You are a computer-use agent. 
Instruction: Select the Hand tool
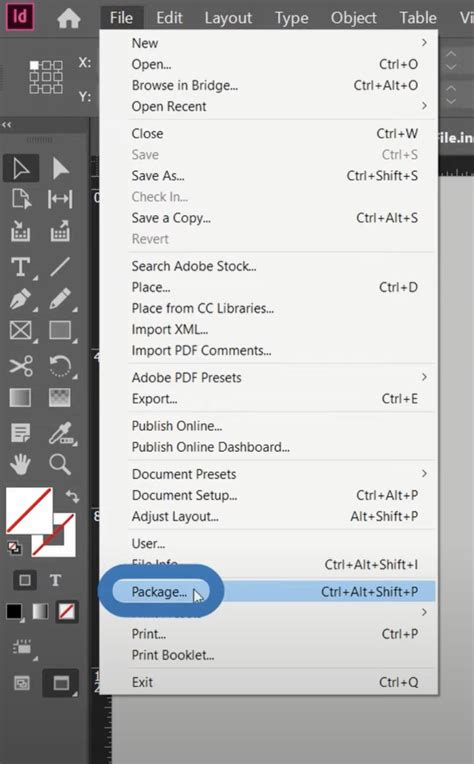coord(20,464)
